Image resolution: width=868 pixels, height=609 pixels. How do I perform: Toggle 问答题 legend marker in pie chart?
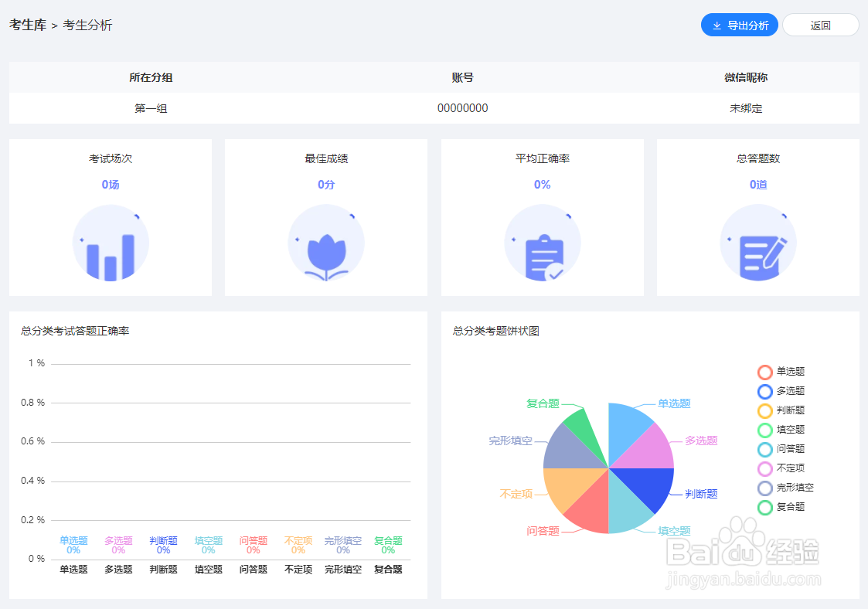pos(765,450)
